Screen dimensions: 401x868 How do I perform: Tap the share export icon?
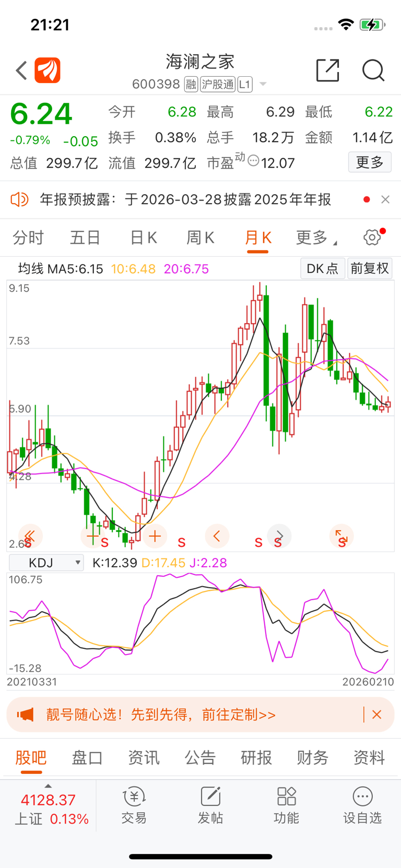tap(328, 70)
